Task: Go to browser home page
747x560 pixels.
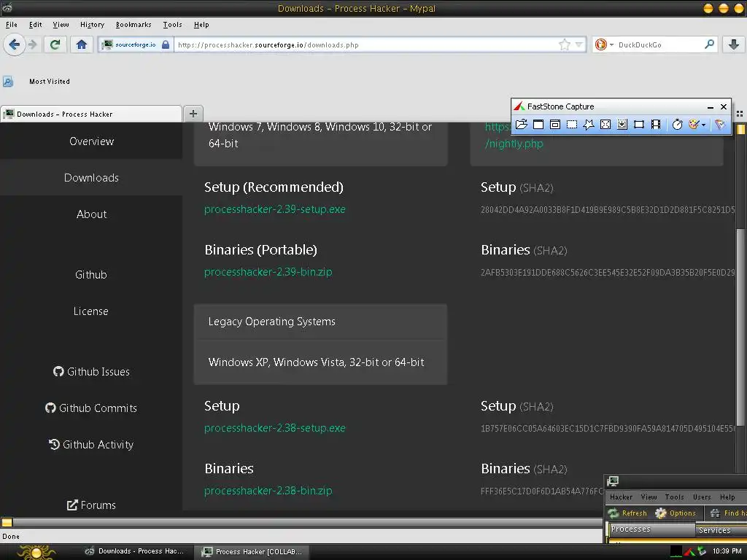Action: click(82, 44)
